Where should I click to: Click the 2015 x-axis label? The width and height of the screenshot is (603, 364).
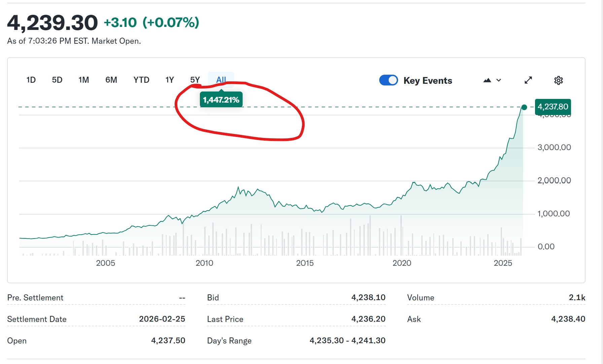tap(305, 263)
